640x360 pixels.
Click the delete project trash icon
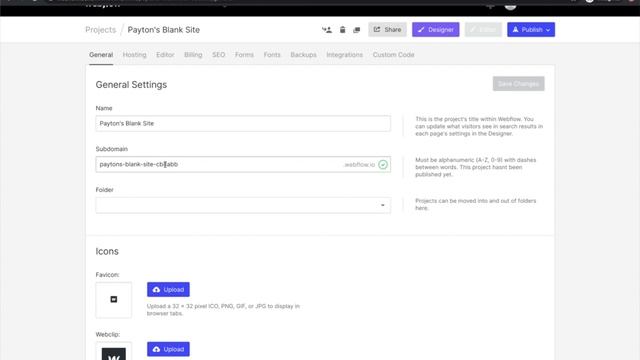point(342,30)
